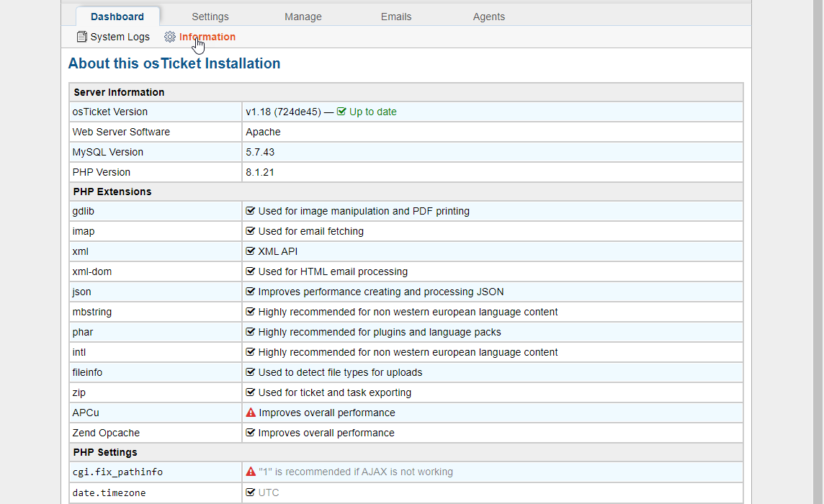The width and height of the screenshot is (824, 504).
Task: Open the Agents tab
Action: pyautogui.click(x=489, y=17)
